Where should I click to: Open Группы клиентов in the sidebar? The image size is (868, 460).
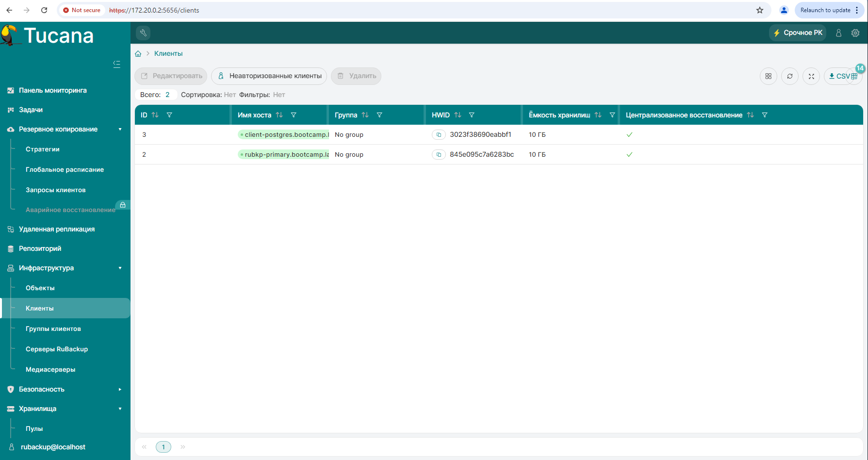[x=53, y=329]
